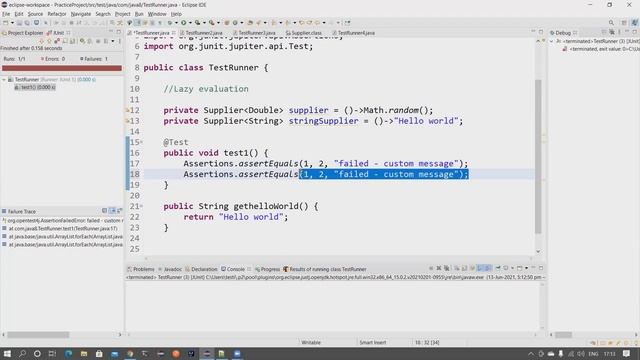Open the New wizard dropdown arrow
The image size is (640, 360).
[x=12, y=23]
